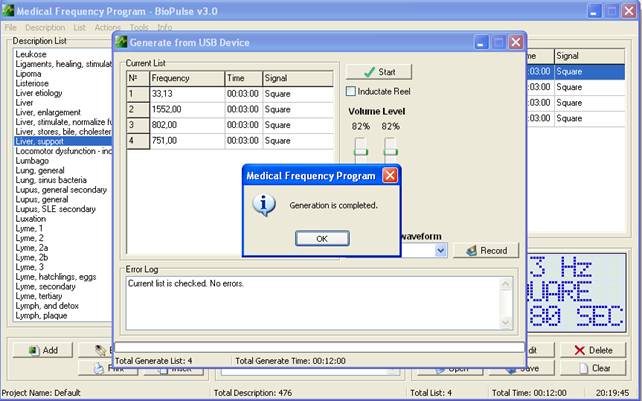Click the information icon in the dialog
Image resolution: width=642 pixels, height=401 pixels.
(x=265, y=205)
